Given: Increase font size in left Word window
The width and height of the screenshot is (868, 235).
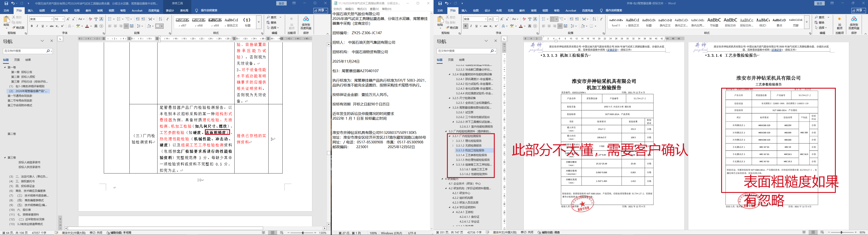Looking at the screenshot, I should click(68, 19).
